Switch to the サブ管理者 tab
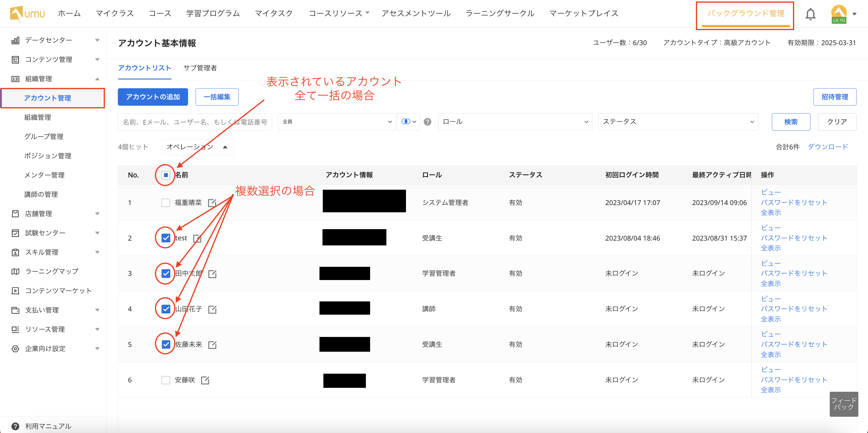 click(200, 68)
